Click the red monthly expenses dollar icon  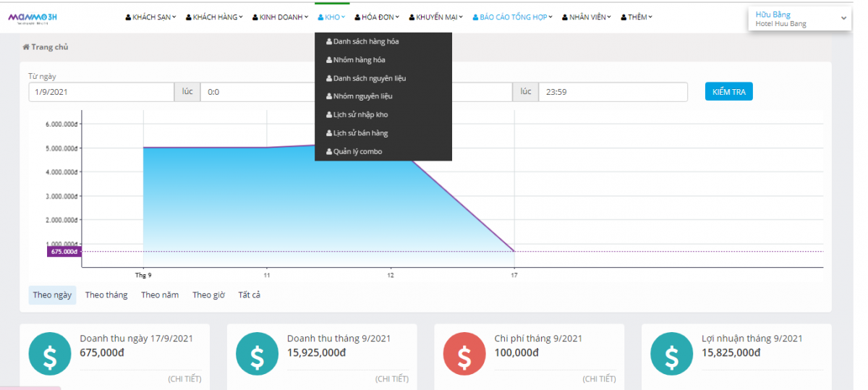pos(464,354)
